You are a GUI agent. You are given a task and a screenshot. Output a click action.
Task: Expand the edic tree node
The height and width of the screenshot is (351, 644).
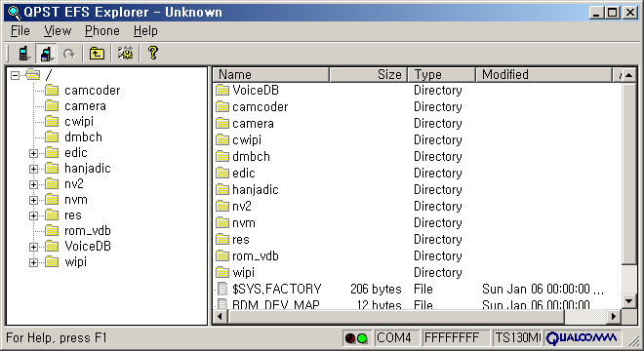point(34,153)
